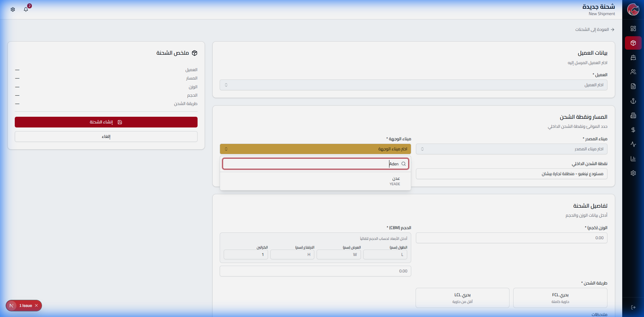Screen dimensions: 644x317
Task: Select the LCL sea shipping method
Action: (x=462, y=298)
